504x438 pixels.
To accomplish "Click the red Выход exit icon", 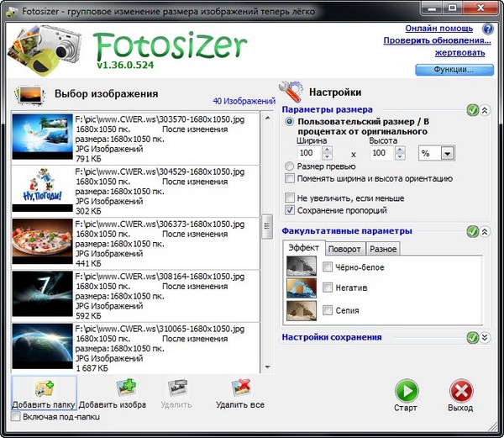I will [x=460, y=392].
